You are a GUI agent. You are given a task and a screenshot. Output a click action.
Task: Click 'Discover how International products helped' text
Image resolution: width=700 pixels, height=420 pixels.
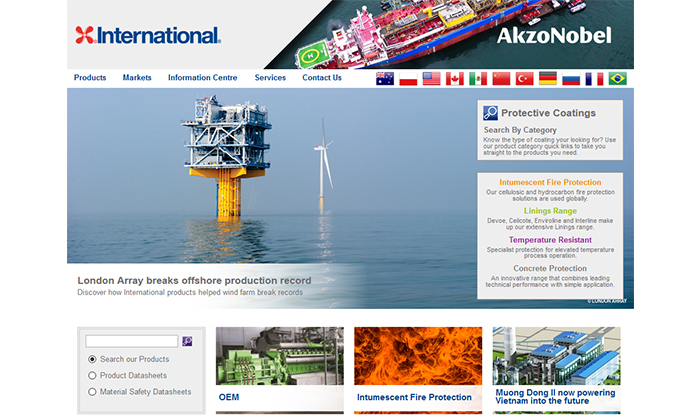[190, 292]
